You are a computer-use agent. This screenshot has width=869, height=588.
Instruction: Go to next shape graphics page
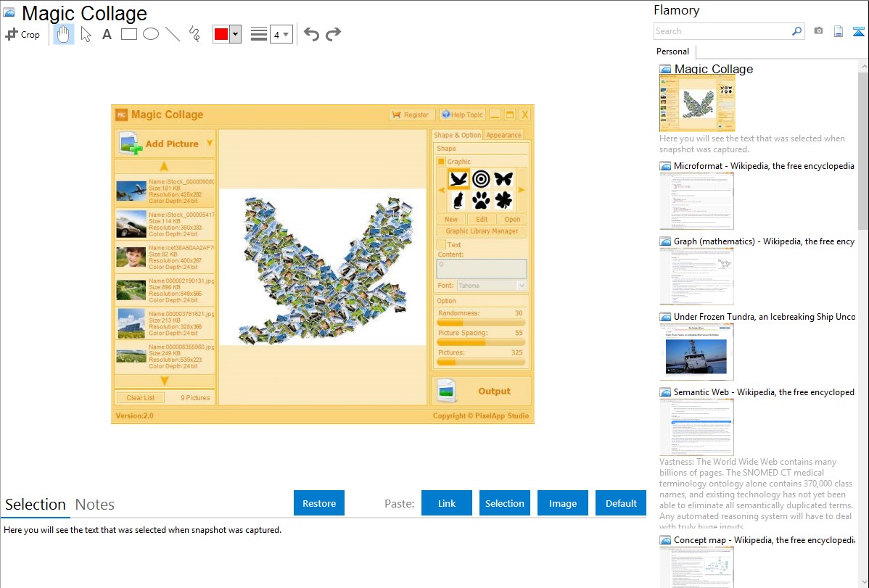click(521, 190)
